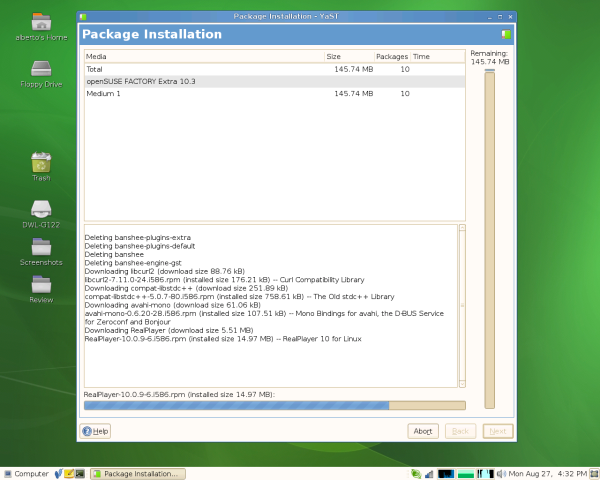This screenshot has width=600, height=480.
Task: Click the Time column header
Action: pos(438,57)
